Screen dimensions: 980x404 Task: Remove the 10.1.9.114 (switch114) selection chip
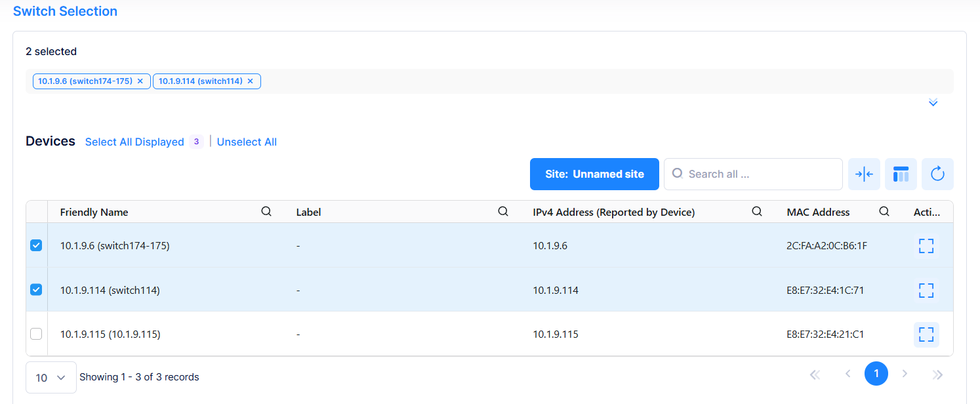pos(251,81)
